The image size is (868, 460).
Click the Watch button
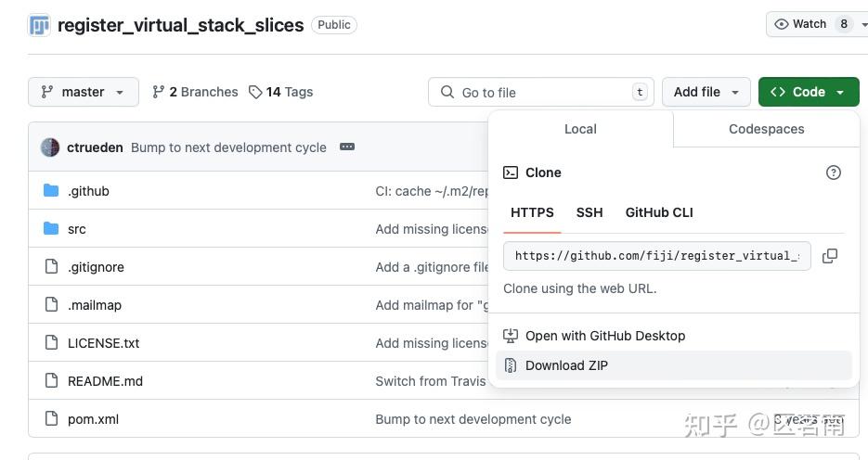(802, 24)
